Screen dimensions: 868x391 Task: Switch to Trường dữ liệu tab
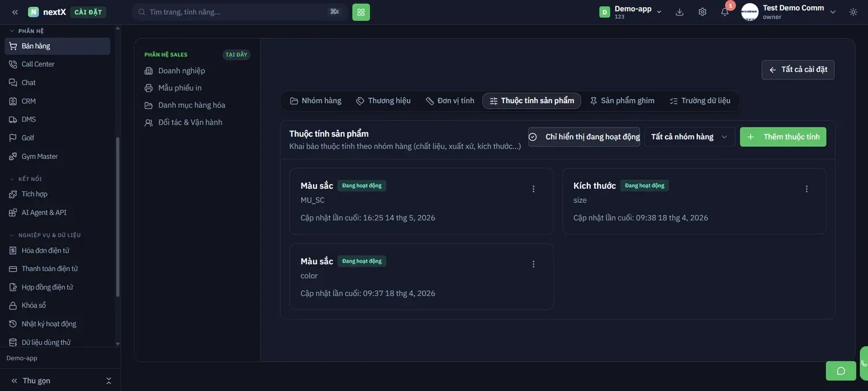(700, 101)
